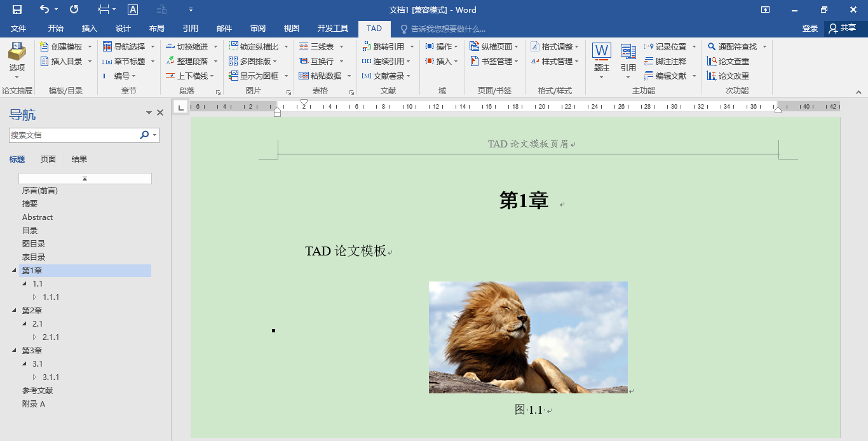Click 连续引用 consecutive citation tool
This screenshot has height=441, width=868.
click(383, 62)
